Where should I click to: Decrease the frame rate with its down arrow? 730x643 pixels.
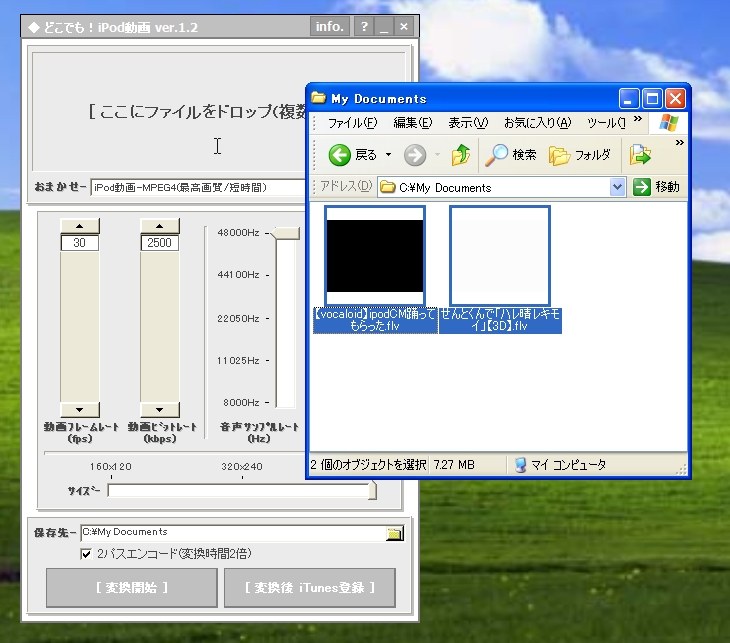click(x=80, y=410)
